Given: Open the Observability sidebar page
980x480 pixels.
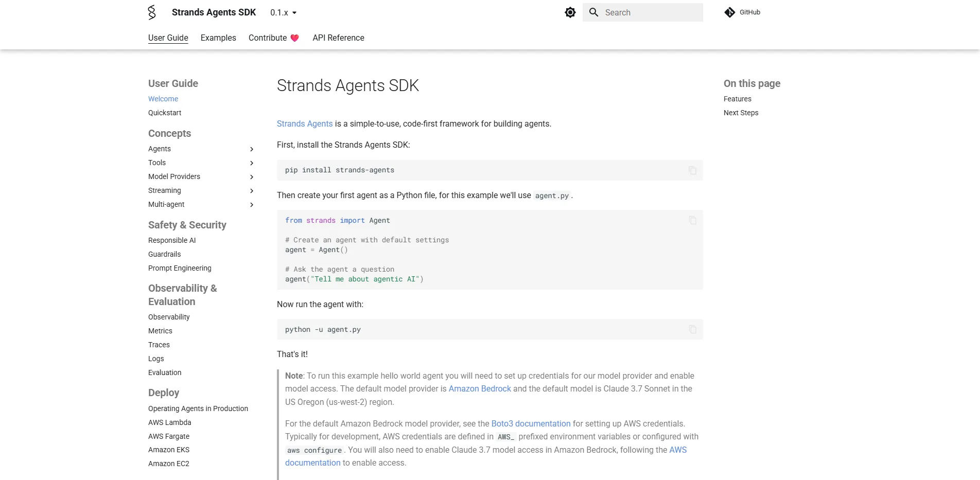Looking at the screenshot, I should 169,317.
